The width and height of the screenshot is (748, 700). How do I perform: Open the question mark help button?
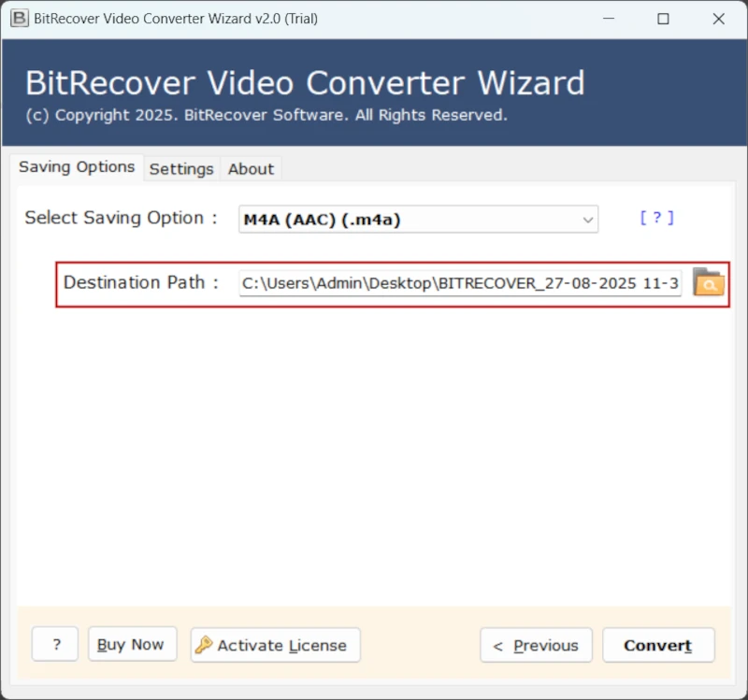click(x=55, y=645)
